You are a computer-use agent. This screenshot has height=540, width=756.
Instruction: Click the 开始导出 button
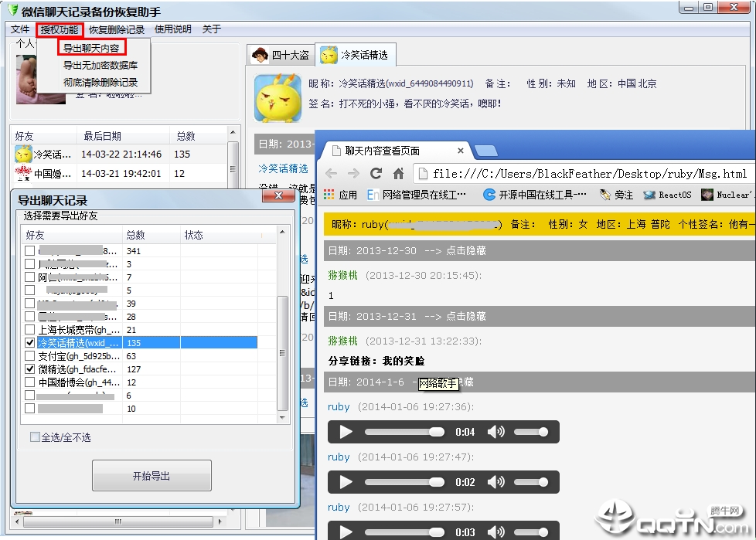(152, 476)
